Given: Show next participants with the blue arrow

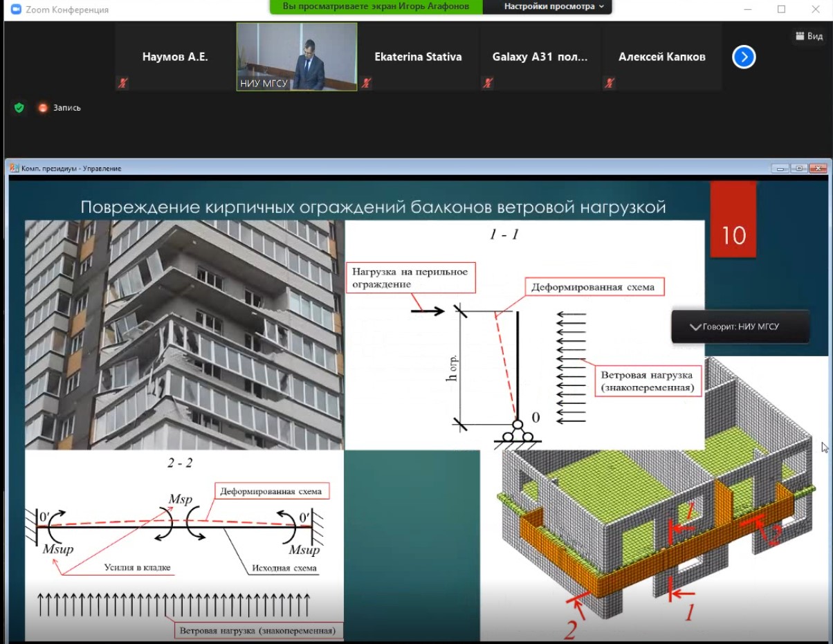Looking at the screenshot, I should point(744,57).
